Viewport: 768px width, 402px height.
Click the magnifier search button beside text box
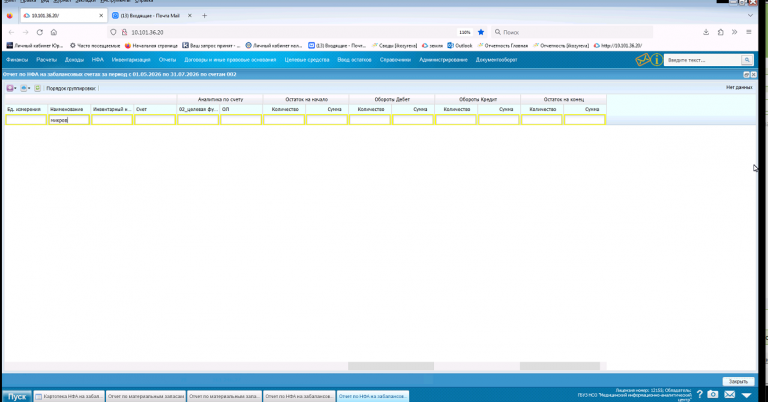[747, 60]
